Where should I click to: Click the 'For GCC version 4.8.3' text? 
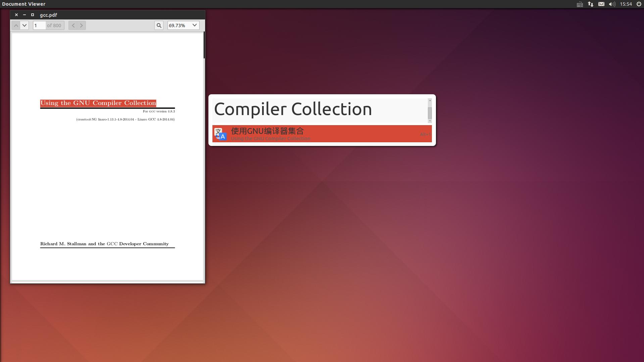(159, 111)
